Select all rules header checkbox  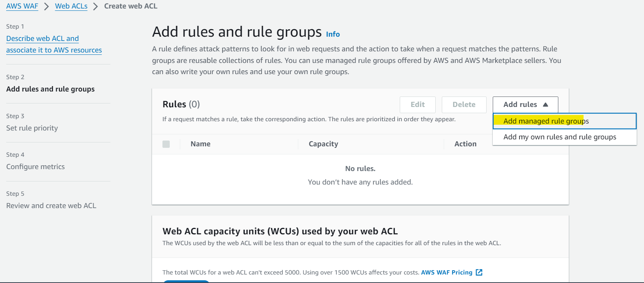(166, 144)
